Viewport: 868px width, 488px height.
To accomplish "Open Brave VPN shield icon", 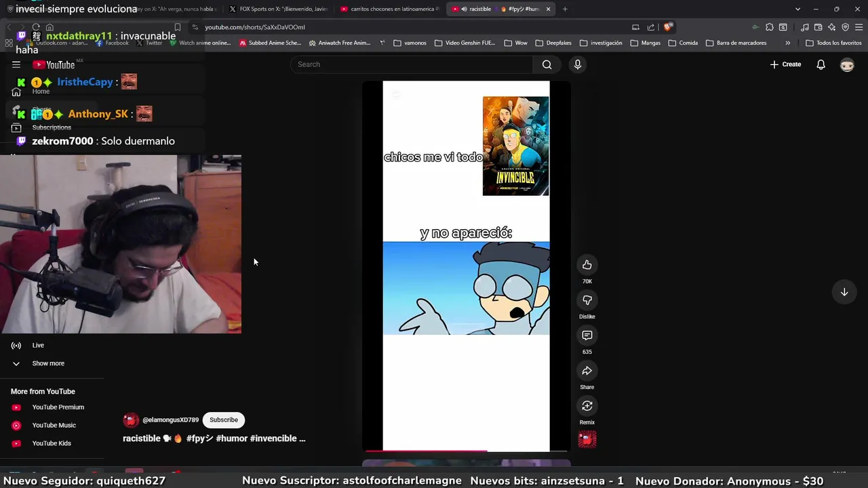I will pos(846,27).
